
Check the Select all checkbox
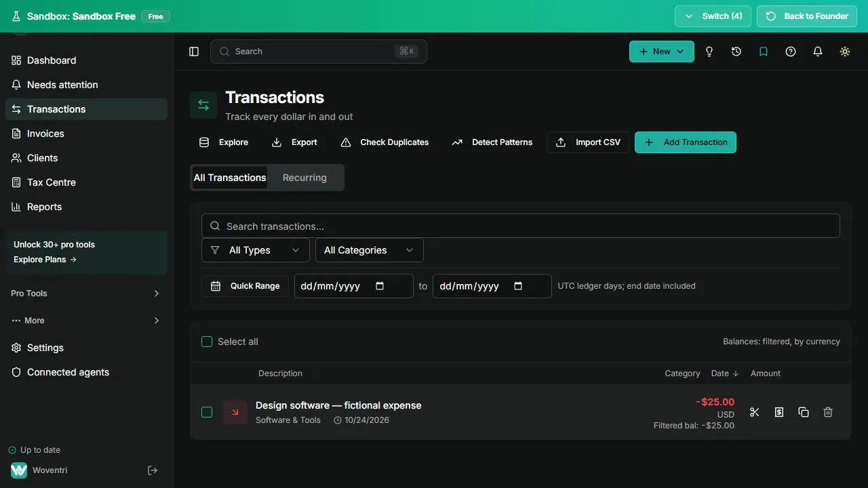tap(207, 342)
